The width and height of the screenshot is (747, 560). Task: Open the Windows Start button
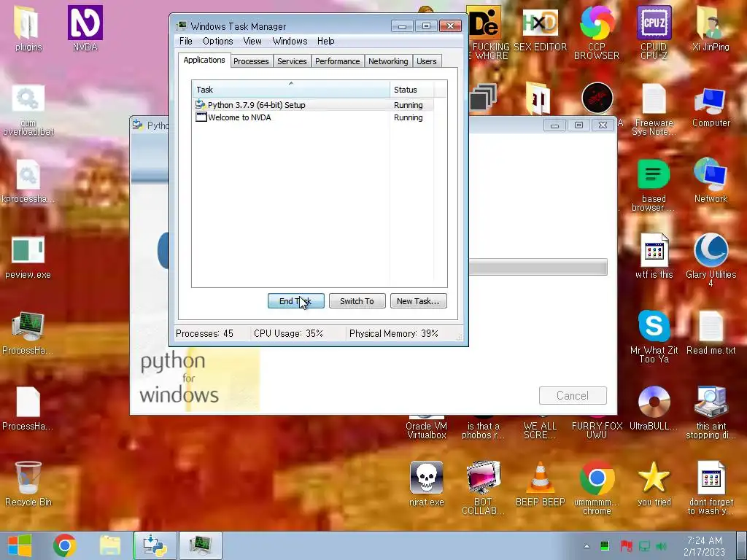click(20, 545)
